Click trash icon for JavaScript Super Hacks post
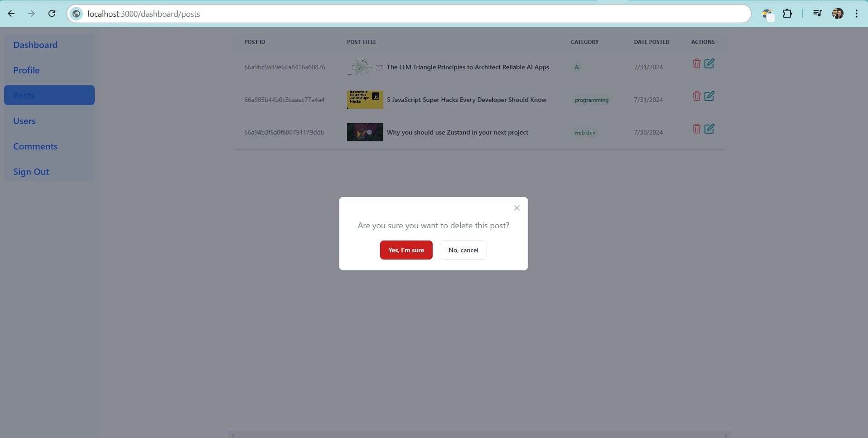 [696, 96]
